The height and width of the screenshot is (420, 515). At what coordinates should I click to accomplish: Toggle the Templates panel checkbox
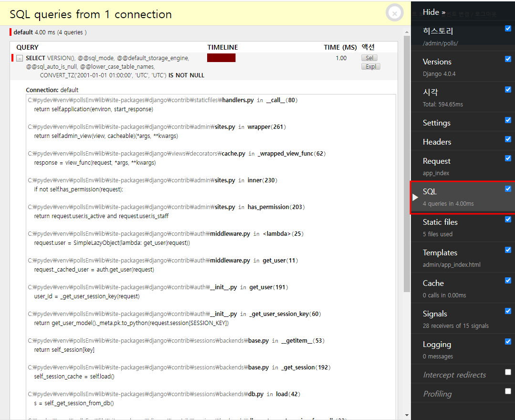508,250
